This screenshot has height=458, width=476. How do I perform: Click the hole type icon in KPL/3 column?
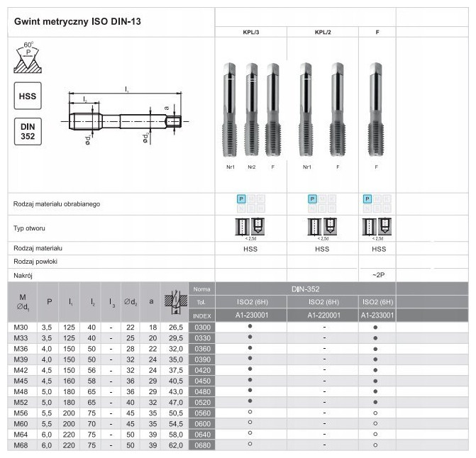pos(250,227)
